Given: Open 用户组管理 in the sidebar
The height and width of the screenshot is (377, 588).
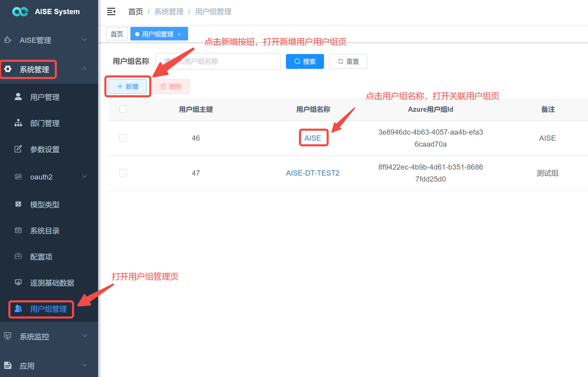Looking at the screenshot, I should pyautogui.click(x=49, y=309).
